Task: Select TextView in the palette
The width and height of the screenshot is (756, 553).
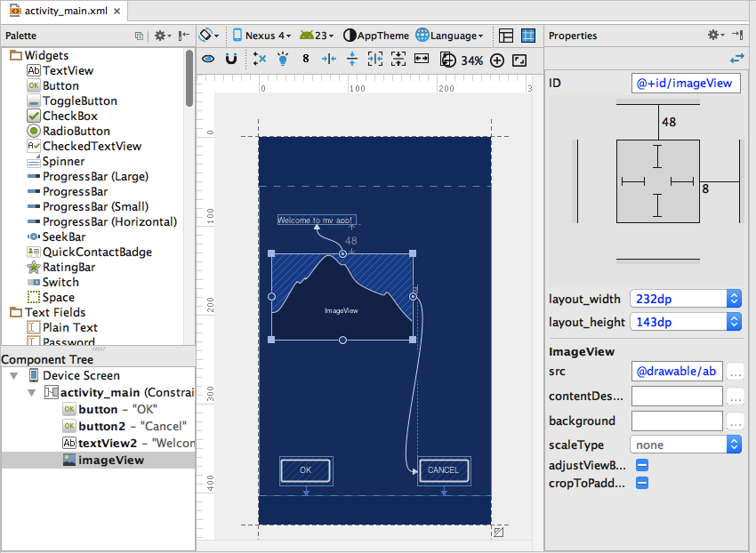Action: pyautogui.click(x=60, y=70)
